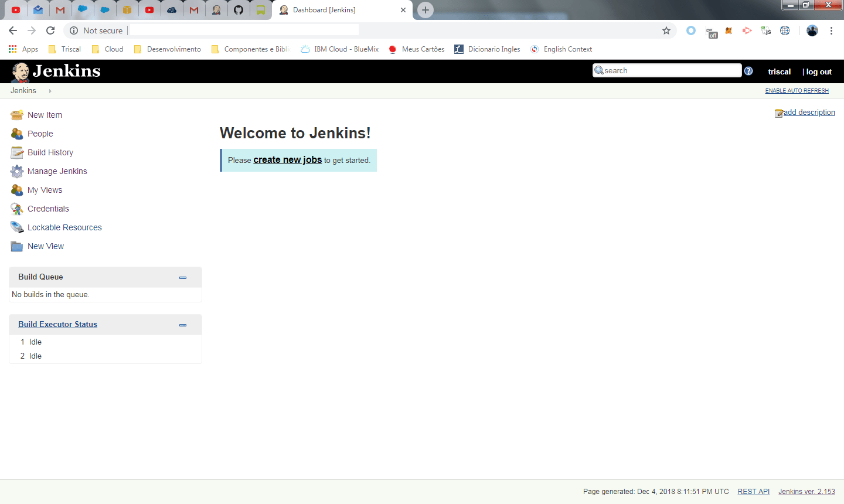The height and width of the screenshot is (504, 844).
Task: Switch to the GitHub browser tab
Action: point(239,10)
